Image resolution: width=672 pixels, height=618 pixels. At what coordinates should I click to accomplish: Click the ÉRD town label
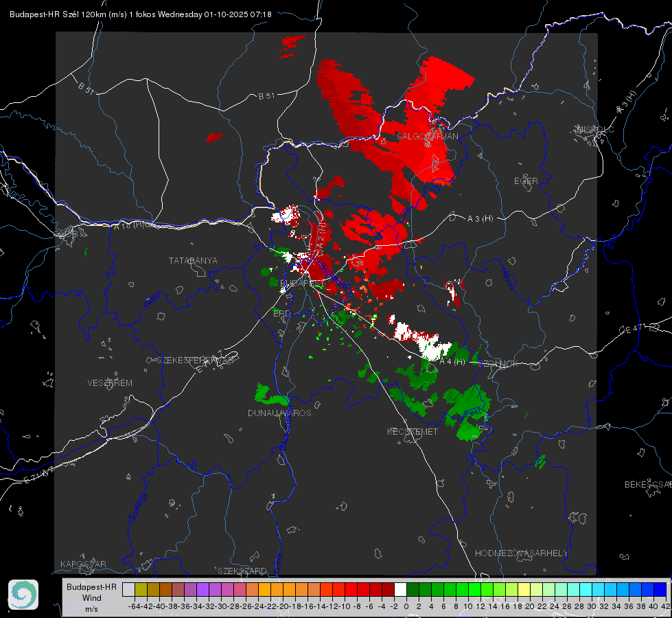281,314
